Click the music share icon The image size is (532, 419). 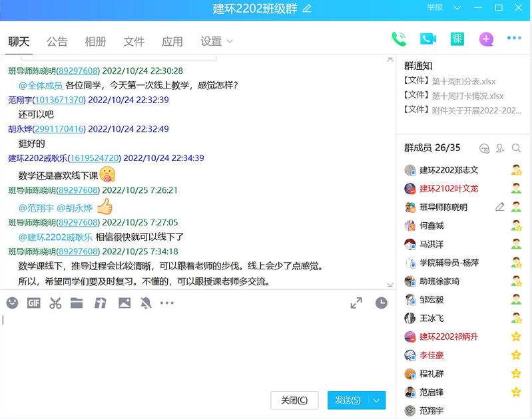[100, 303]
